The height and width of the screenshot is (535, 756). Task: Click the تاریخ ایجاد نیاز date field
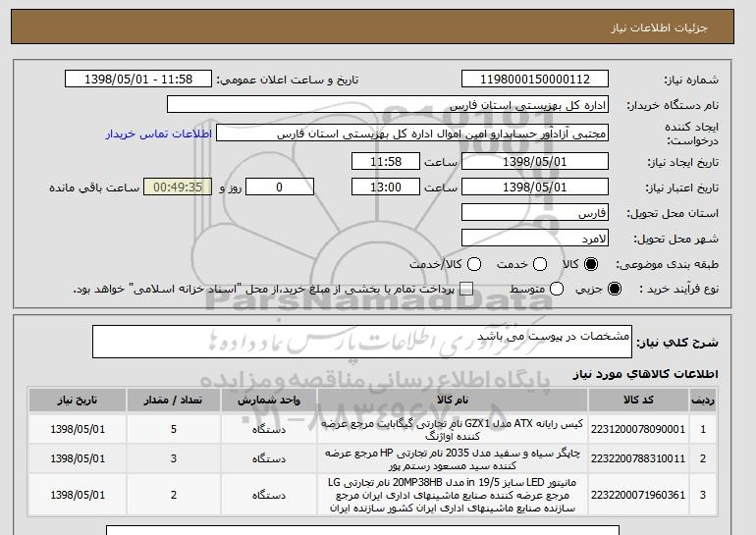click(x=535, y=161)
